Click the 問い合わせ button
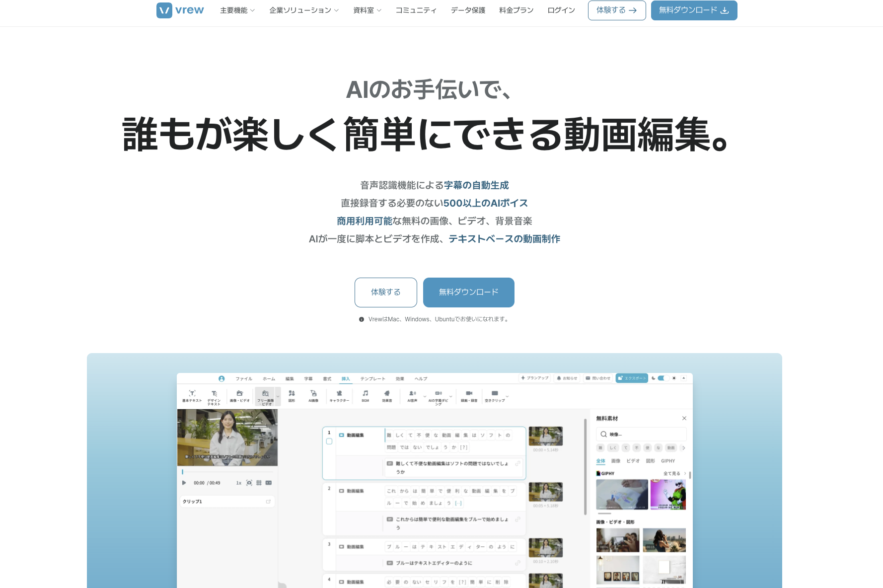Image resolution: width=883 pixels, height=588 pixels. click(598, 378)
